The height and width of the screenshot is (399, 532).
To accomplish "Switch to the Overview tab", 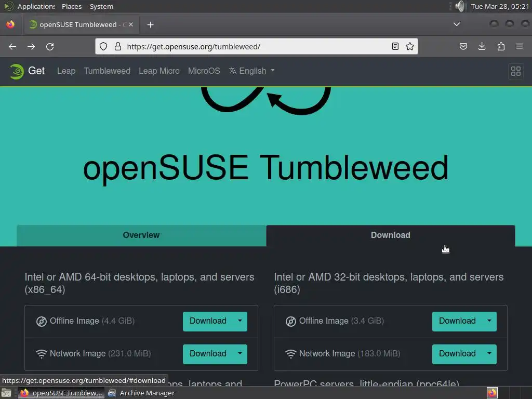I will 141,235.
